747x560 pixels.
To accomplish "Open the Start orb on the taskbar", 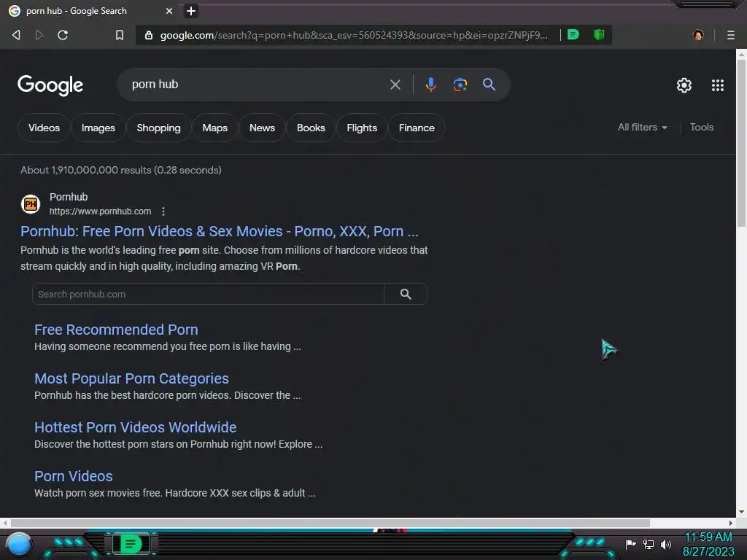I will click(x=19, y=544).
